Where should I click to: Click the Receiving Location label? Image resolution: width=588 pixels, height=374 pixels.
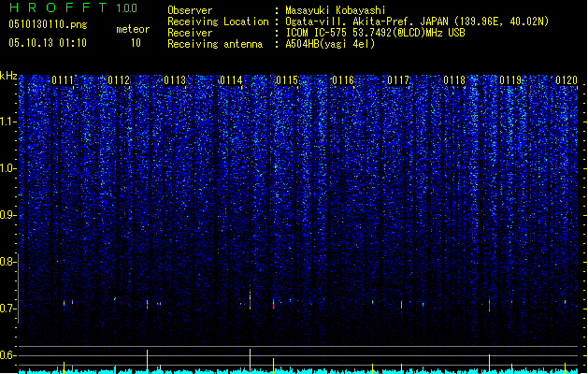[x=218, y=22]
